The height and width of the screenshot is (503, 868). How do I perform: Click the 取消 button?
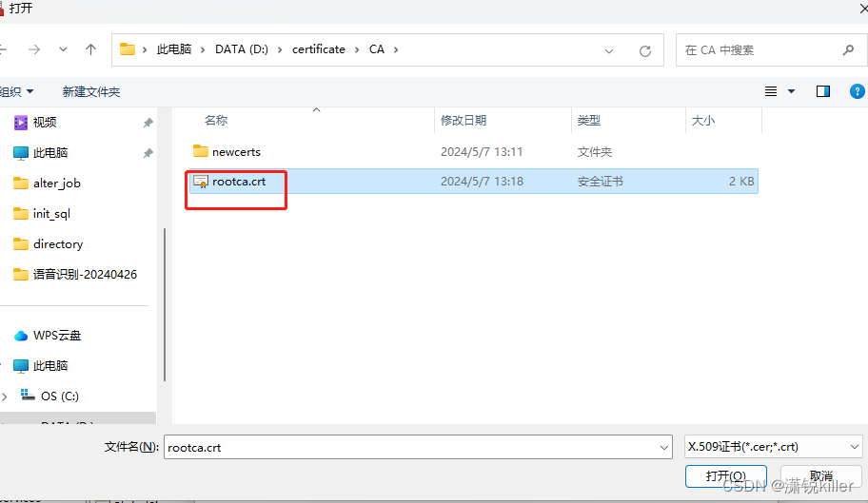821,476
